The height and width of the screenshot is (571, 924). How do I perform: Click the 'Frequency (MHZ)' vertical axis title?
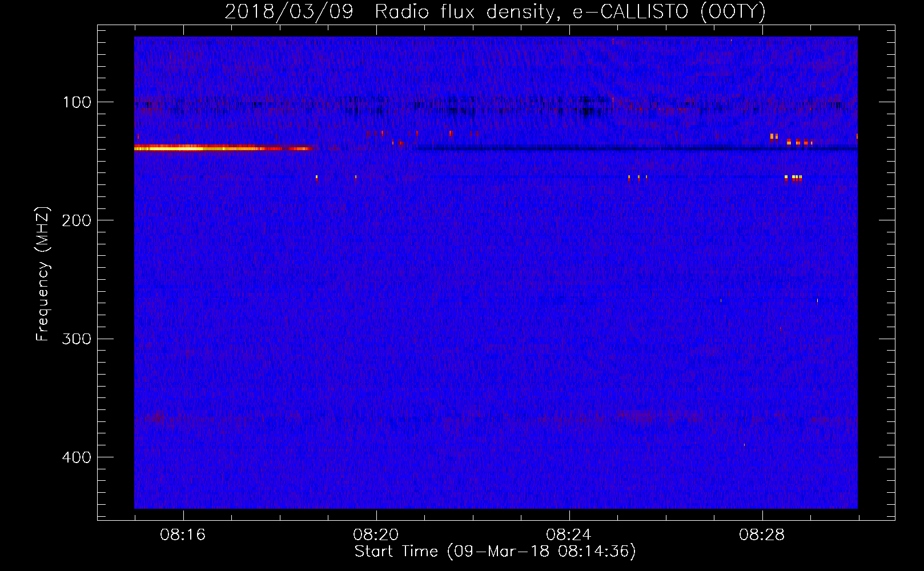(43, 274)
